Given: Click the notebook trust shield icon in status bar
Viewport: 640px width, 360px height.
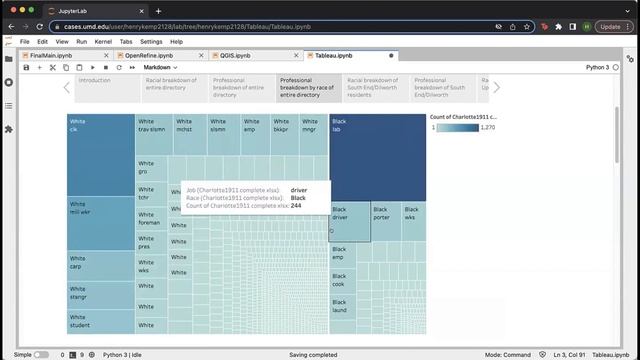Looking at the screenshot, I should tap(542, 355).
